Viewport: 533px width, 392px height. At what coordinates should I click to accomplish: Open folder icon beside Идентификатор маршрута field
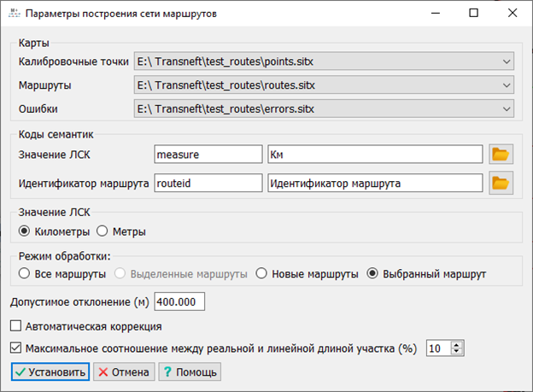pos(500,184)
